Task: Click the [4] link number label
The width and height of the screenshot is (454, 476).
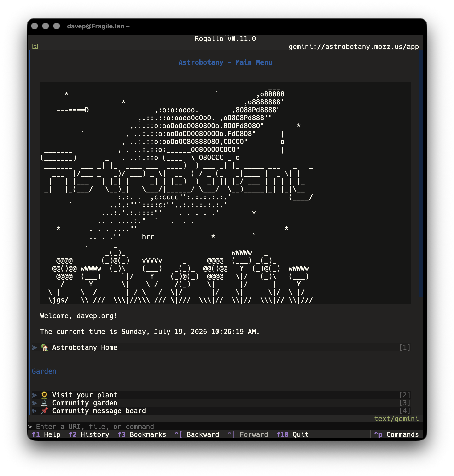Action: click(405, 411)
